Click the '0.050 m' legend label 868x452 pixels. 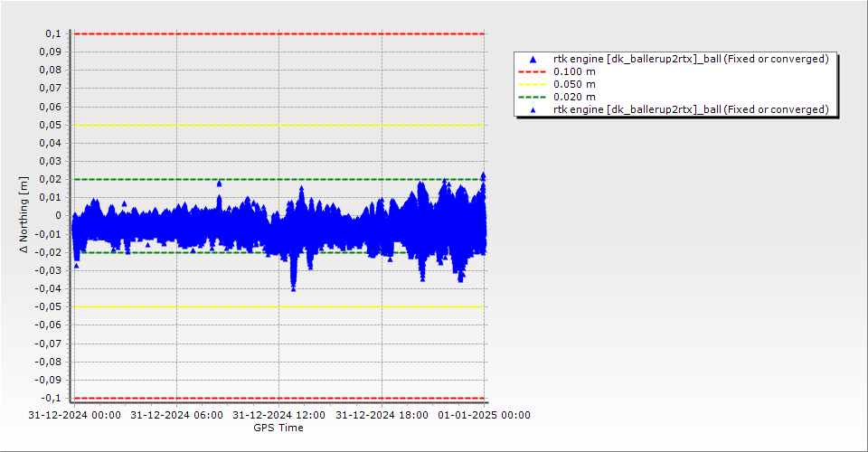574,85
